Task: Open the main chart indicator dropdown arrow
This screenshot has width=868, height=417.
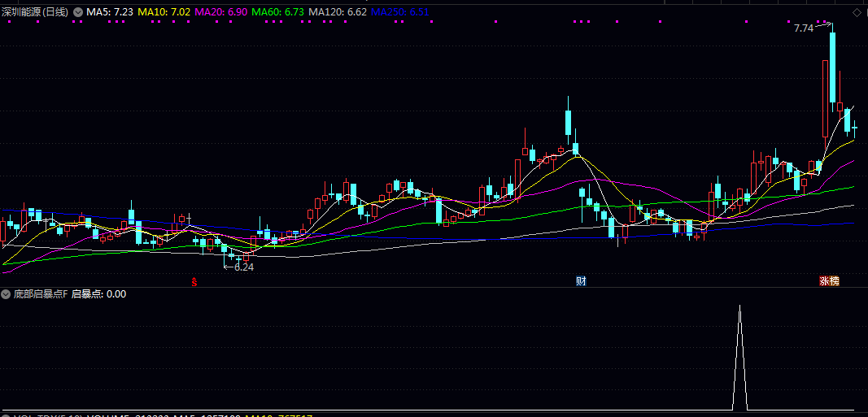Action: (x=77, y=12)
